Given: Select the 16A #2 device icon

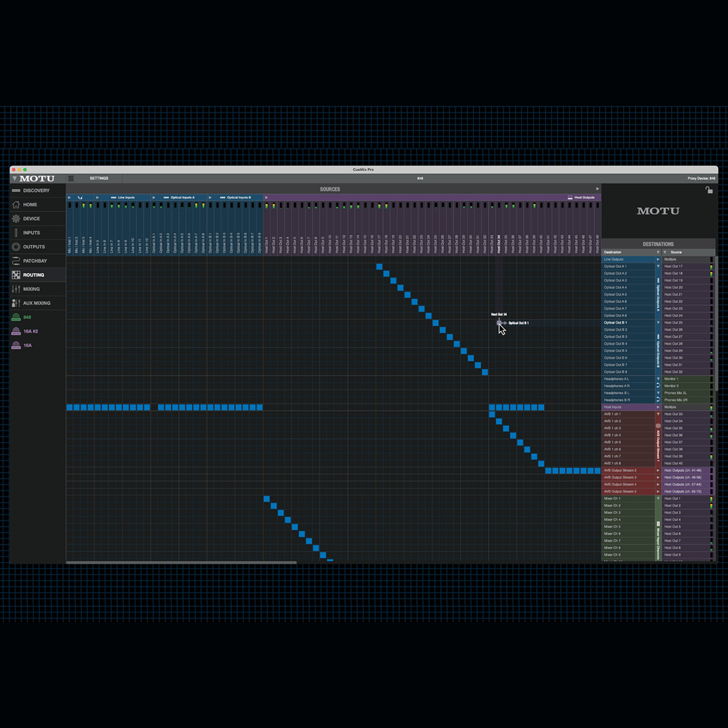Looking at the screenshot, I should click(x=16, y=331).
